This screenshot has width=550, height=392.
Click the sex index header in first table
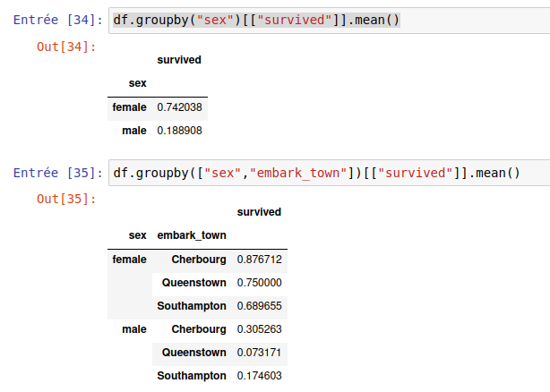(137, 83)
